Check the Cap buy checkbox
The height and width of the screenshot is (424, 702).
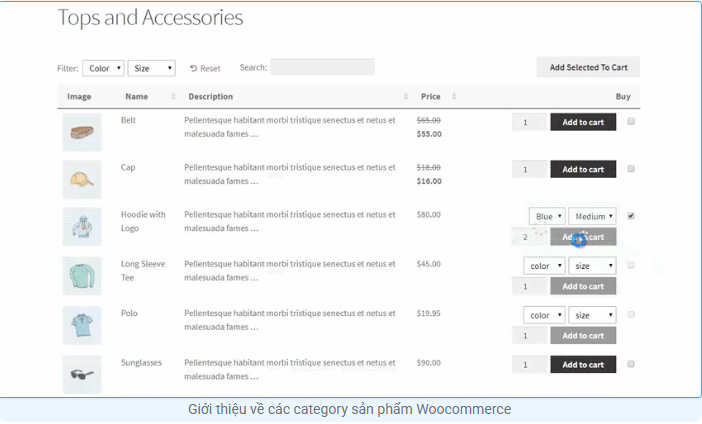point(631,169)
